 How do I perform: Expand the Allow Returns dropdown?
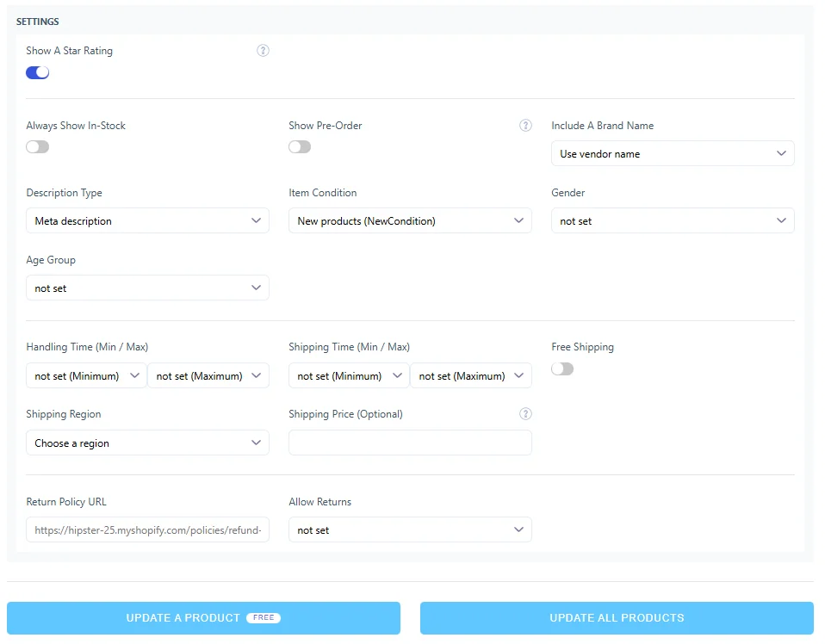(x=410, y=529)
